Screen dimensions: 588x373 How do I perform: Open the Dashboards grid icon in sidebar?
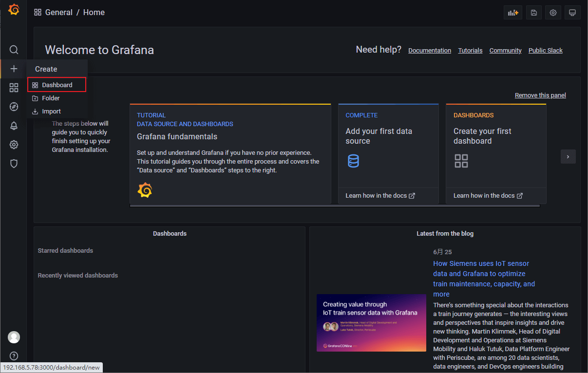14,88
